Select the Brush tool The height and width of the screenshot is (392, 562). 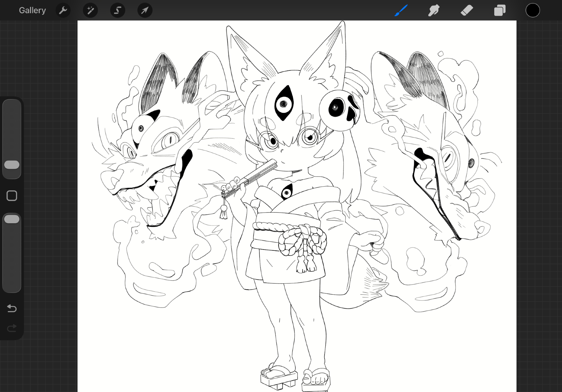[401, 11]
